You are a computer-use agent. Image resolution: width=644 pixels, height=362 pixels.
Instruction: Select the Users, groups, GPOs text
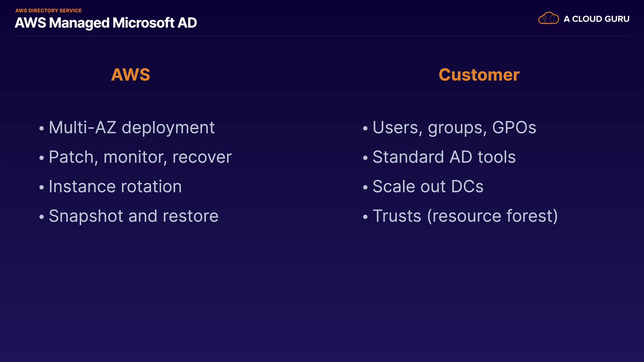[454, 128]
